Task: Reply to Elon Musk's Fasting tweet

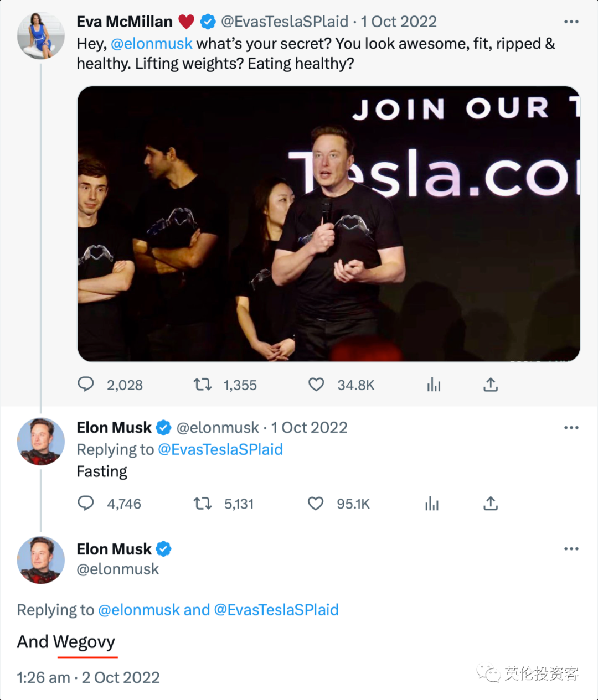Action: pos(86,503)
